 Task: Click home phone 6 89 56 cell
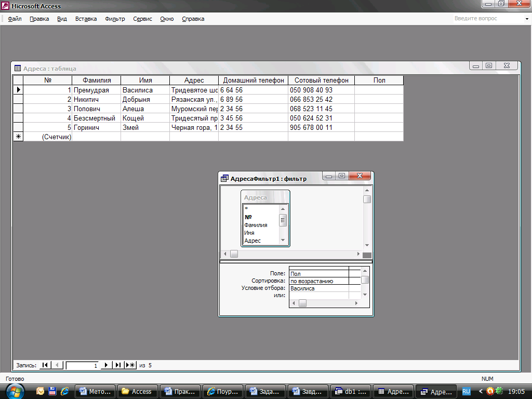tap(254, 99)
